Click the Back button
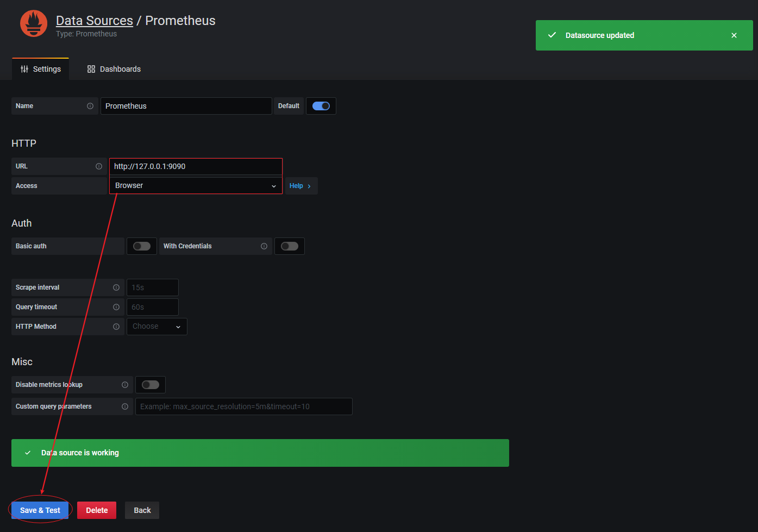758x532 pixels. (x=142, y=510)
